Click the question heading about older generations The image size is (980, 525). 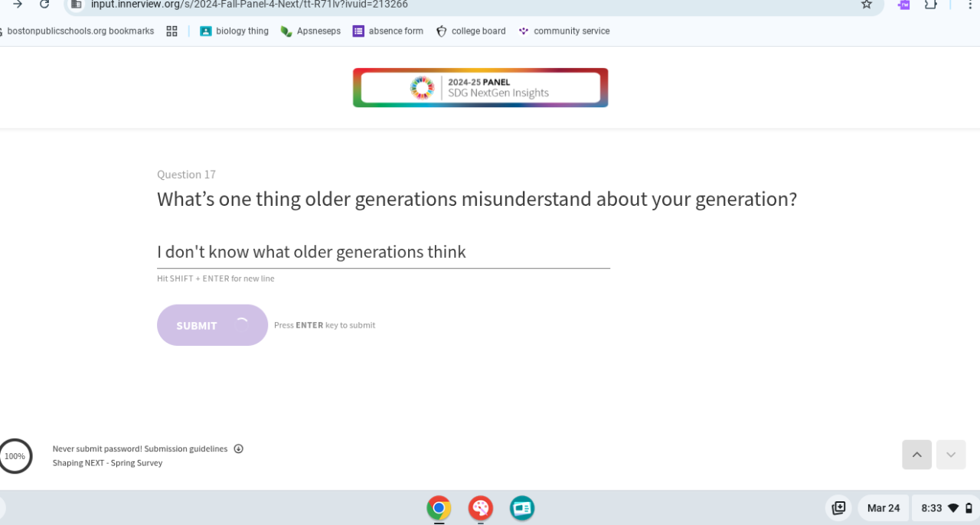477,200
